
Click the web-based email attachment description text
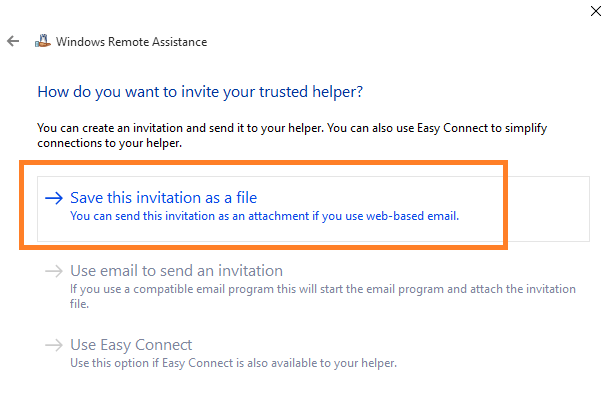[264, 216]
